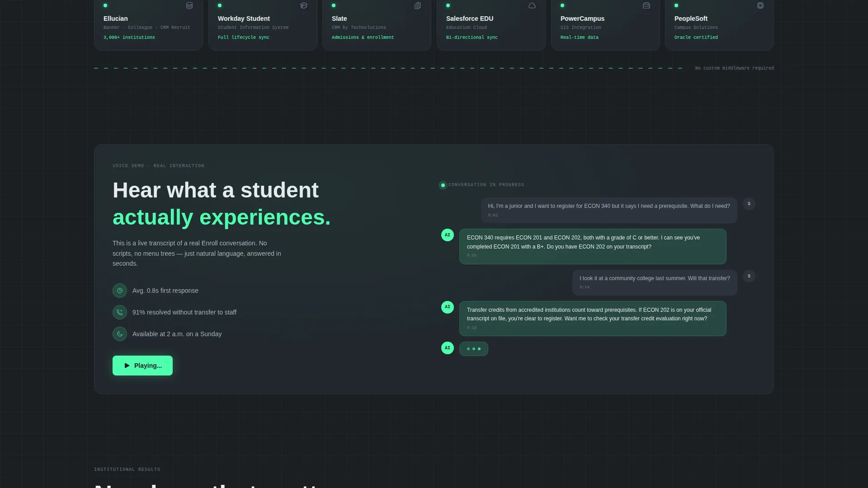Click 'Banner · Colleague · CRM Recruit' subtitle

tap(147, 28)
